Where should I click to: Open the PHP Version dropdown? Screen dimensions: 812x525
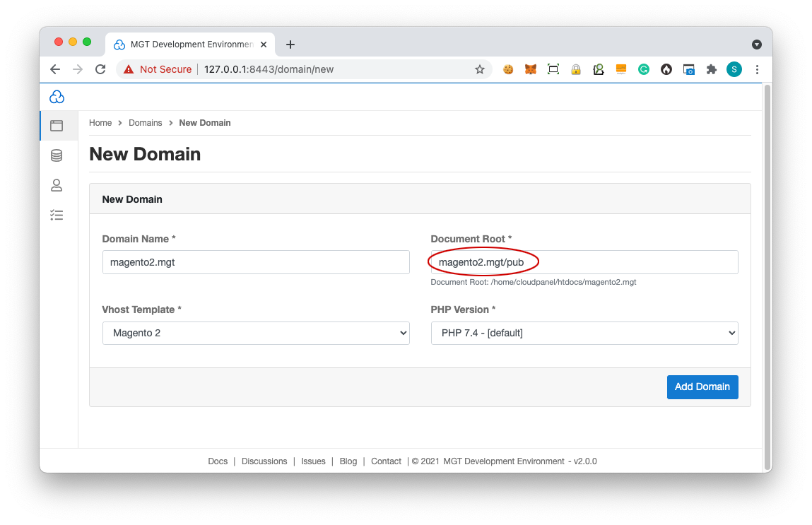584,333
